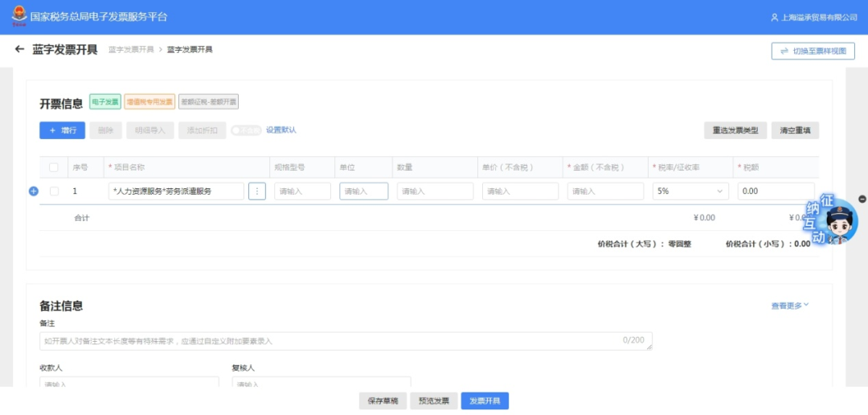The width and height of the screenshot is (868, 415).
Task: Click 切换至票样视图 to switch view
Action: tap(813, 51)
